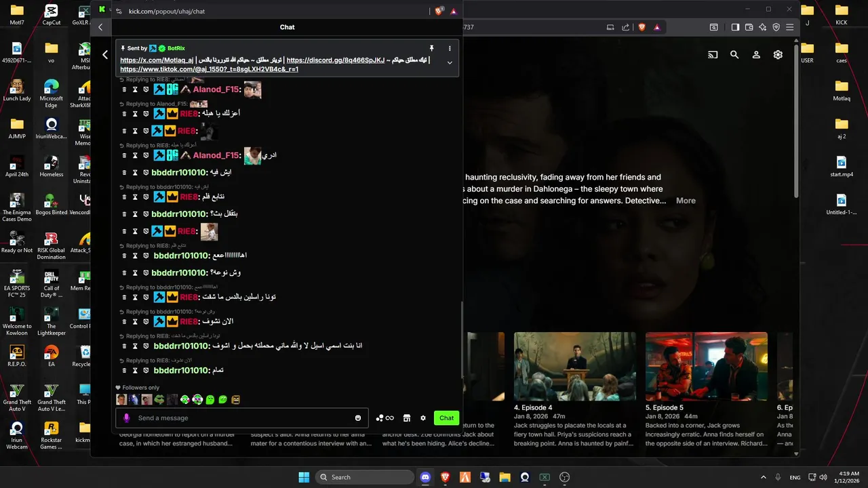Click username Alanod_F15 with 'ادري' message

point(216,156)
